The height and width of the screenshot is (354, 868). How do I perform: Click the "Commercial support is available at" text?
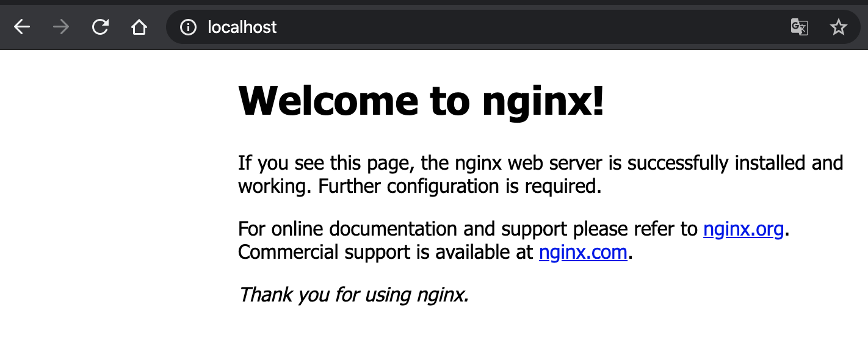point(386,252)
